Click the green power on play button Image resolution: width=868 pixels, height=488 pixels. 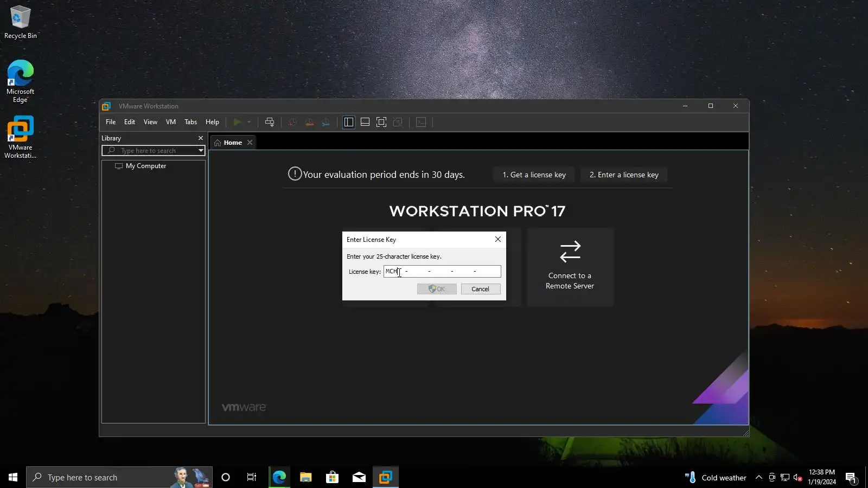click(237, 122)
